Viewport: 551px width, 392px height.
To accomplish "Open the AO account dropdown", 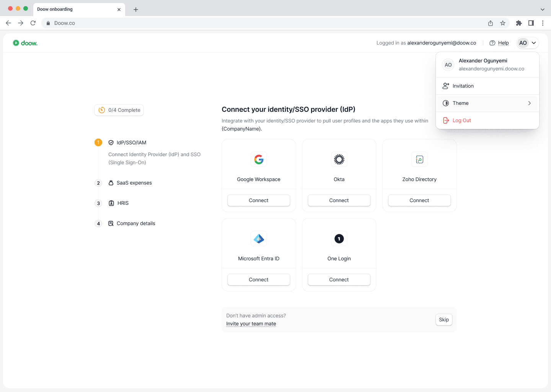I will 528,43.
